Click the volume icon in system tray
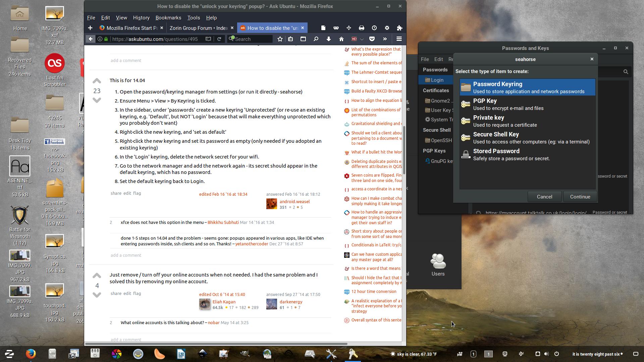Image resolution: width=644 pixels, height=362 pixels. point(546,354)
